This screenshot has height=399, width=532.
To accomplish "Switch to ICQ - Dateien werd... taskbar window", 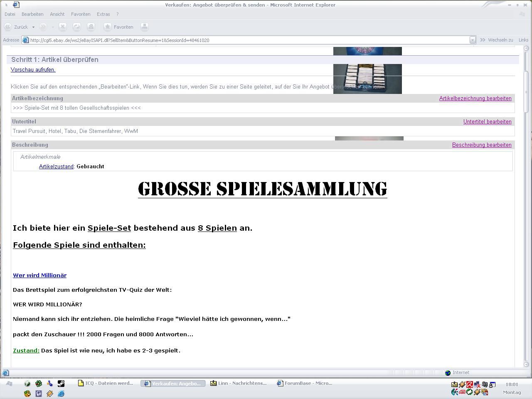I will tap(106, 383).
